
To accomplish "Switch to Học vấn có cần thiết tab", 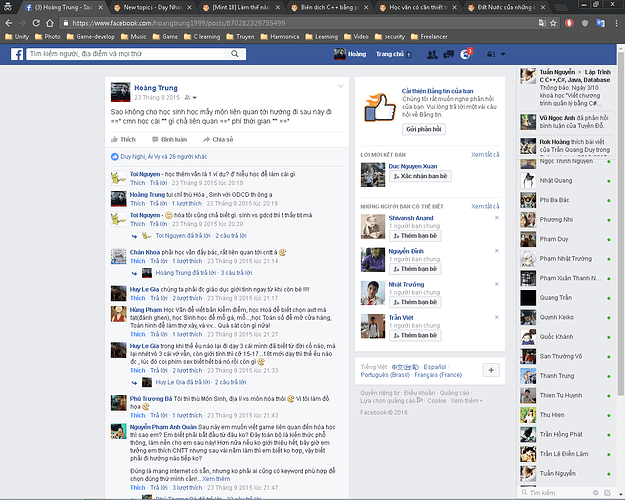I will point(418,8).
